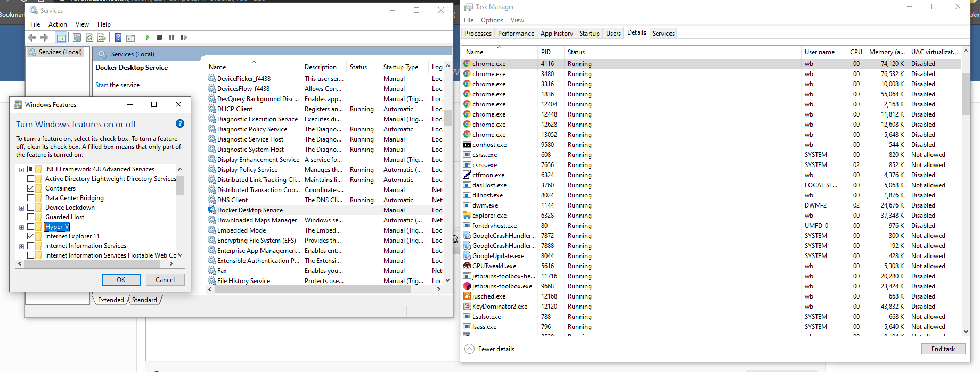Click the Start the service link
This screenshot has width=980, height=372.
pyautogui.click(x=101, y=85)
